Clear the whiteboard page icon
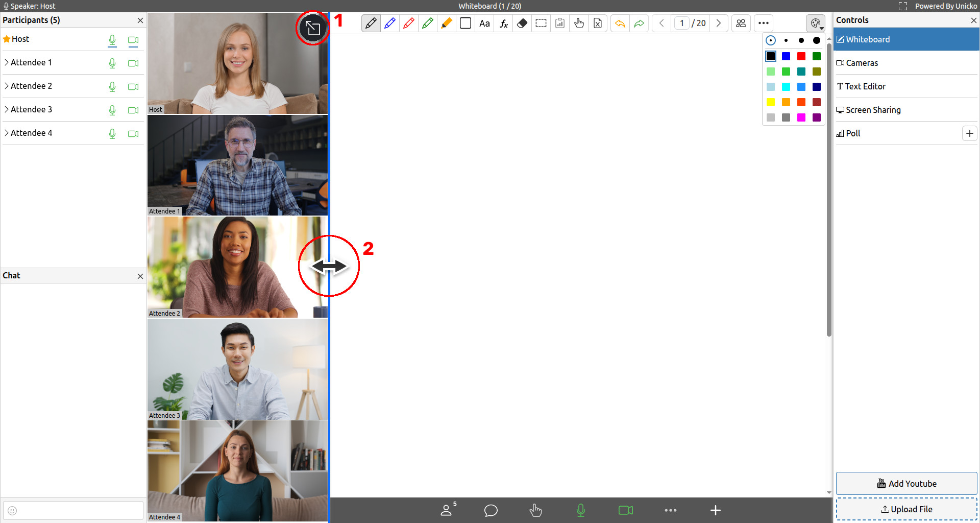The width and height of the screenshot is (980, 523). click(x=598, y=23)
